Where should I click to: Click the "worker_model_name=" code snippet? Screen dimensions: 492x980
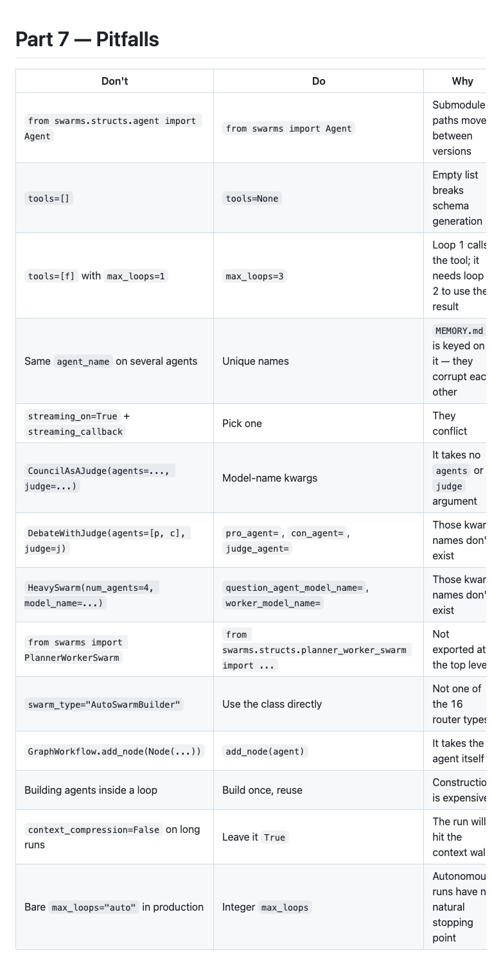coord(273,603)
